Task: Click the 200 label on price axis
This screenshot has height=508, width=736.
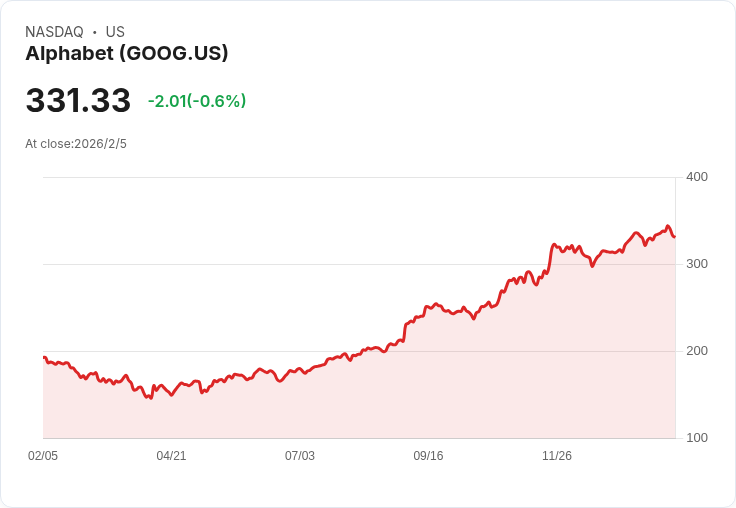Action: click(x=696, y=351)
